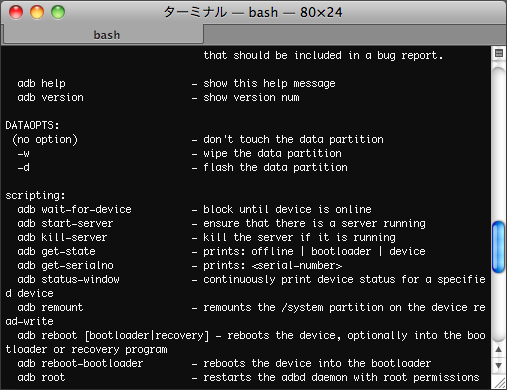507x390 pixels.
Task: Click 'don't touch the data partition' text
Action: [293, 139]
